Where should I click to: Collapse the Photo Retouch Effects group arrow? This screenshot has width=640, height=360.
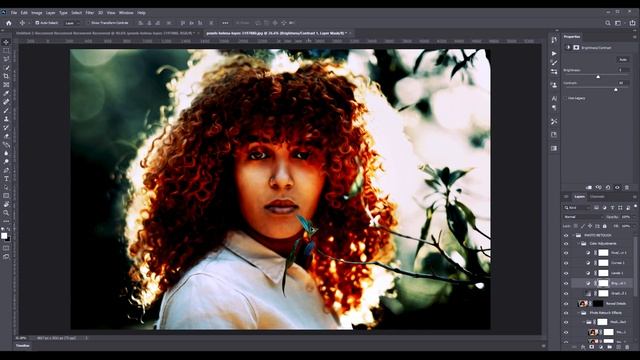point(579,313)
